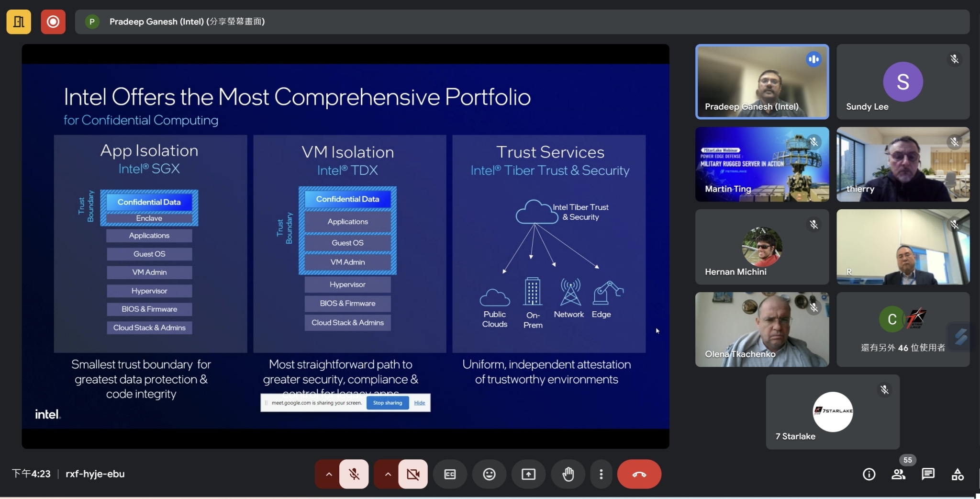
Task: Unmute your microphone
Action: coord(354,474)
